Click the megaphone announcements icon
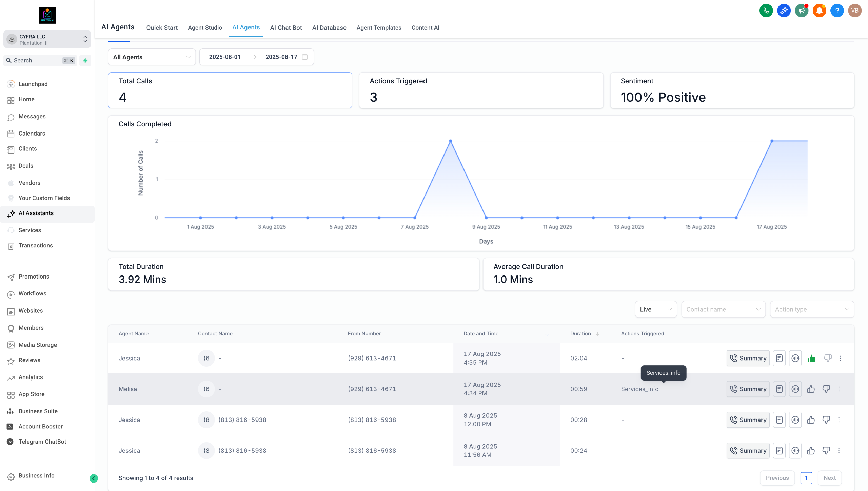868x491 pixels. tap(802, 11)
